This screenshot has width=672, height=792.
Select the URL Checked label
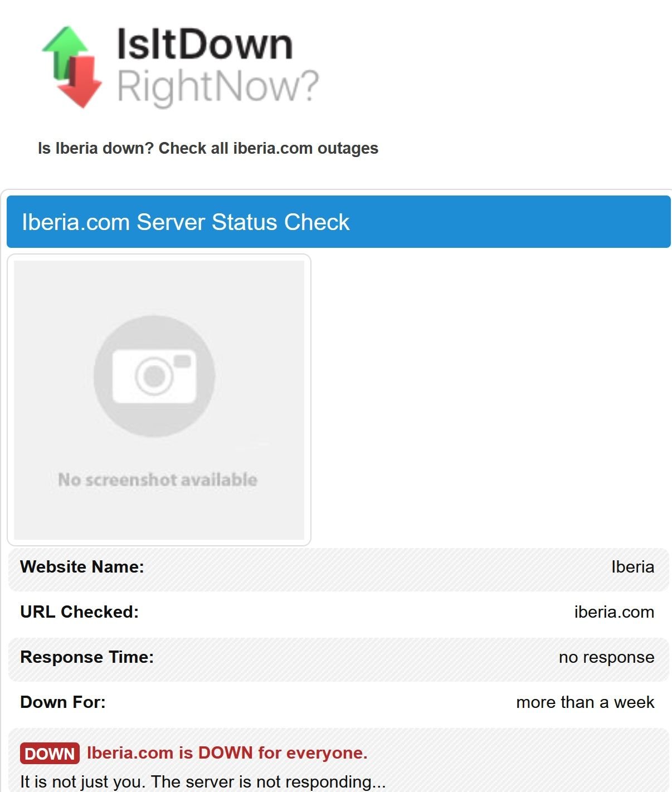tap(79, 612)
